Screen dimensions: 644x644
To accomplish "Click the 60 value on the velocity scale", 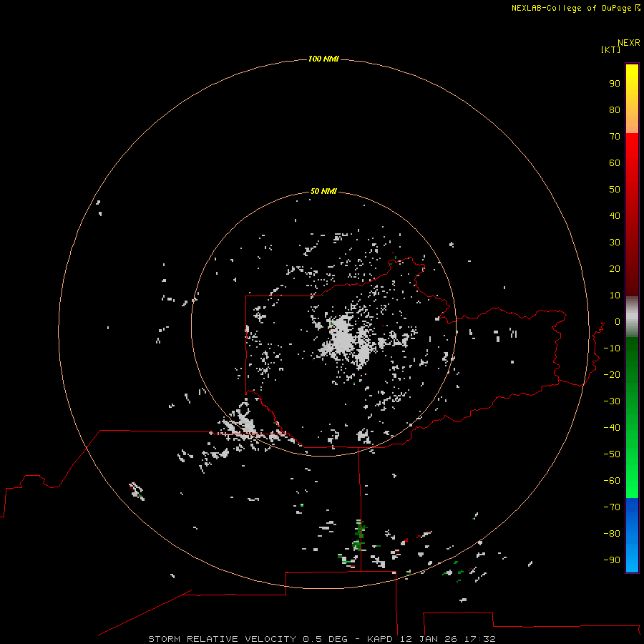I will click(x=615, y=163).
